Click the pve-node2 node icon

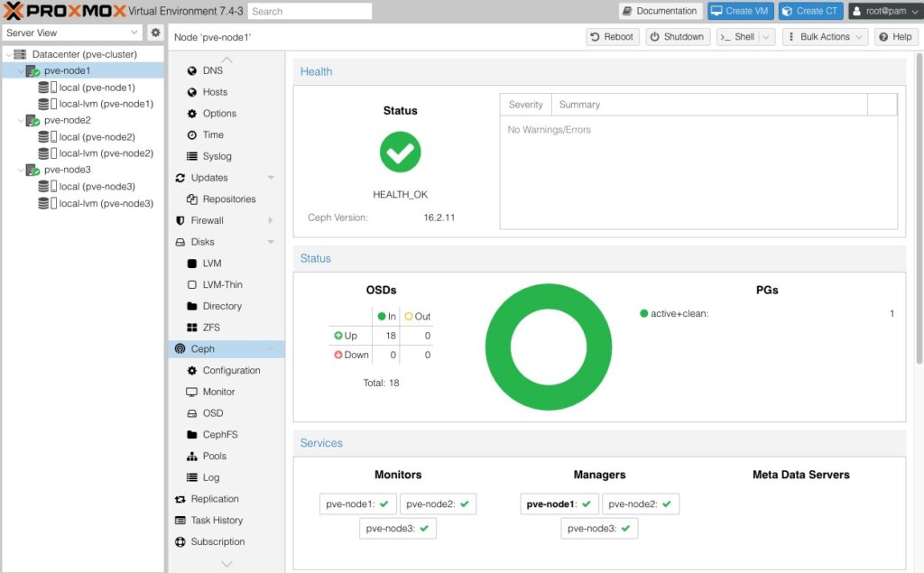[32, 120]
